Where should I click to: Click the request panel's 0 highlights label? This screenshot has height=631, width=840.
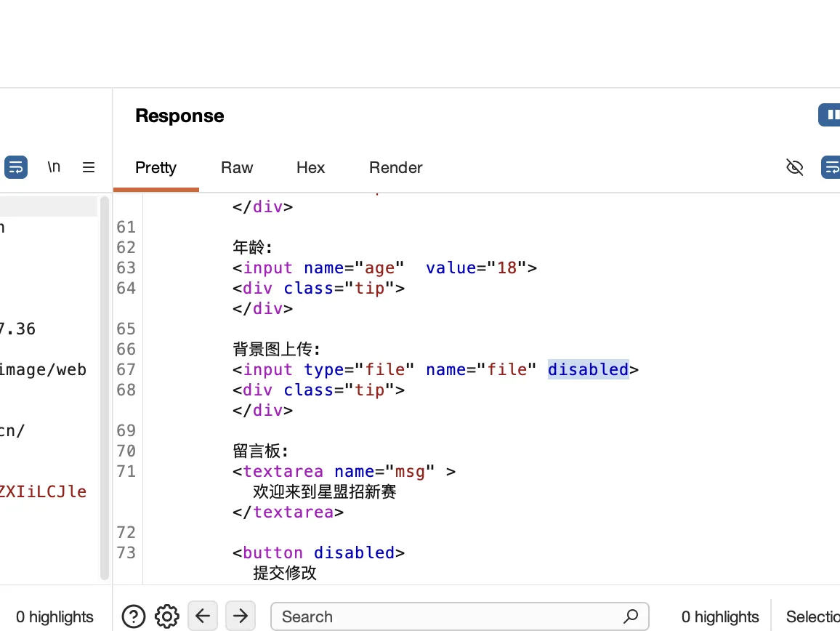54,616
